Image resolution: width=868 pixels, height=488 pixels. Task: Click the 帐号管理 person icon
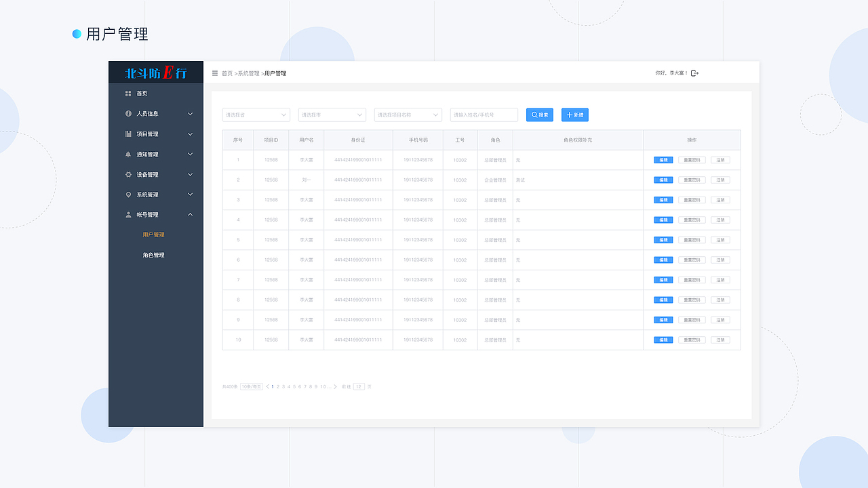128,215
